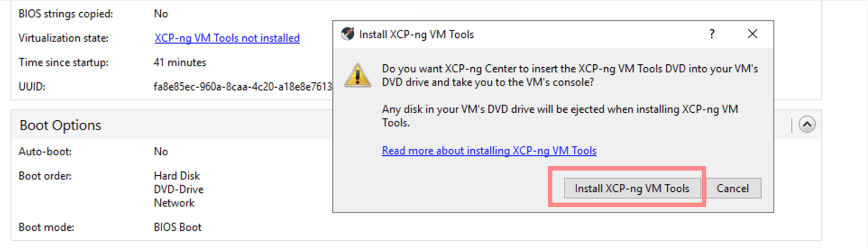Select DVD-Drive in the boot order
Viewport: 868px width, 248px height.
[178, 189]
